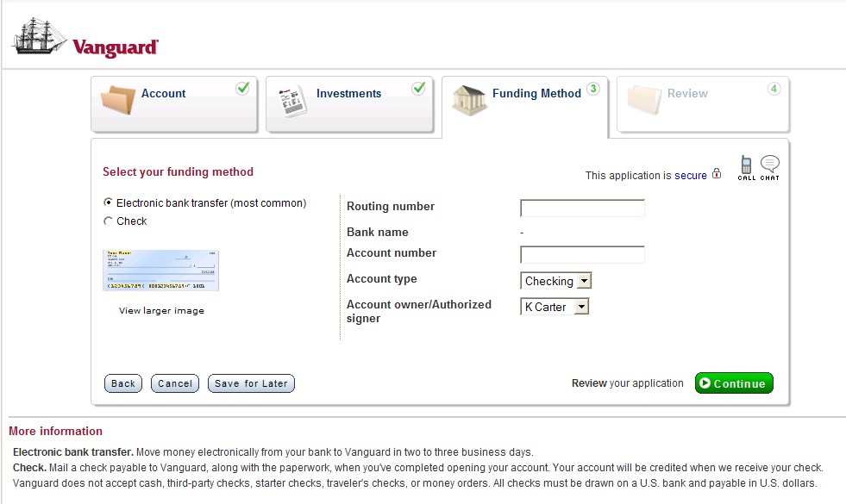846x504 pixels.
Task: Click the Call phone icon
Action: (746, 165)
